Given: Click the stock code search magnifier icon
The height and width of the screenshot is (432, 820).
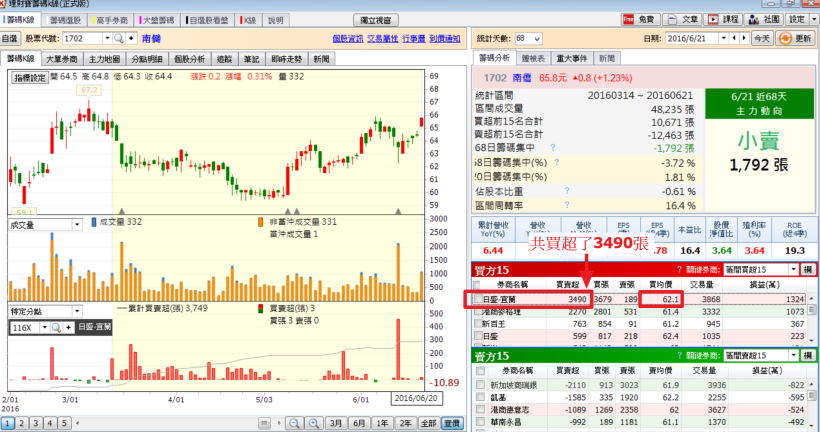Looking at the screenshot, I should click(119, 38).
